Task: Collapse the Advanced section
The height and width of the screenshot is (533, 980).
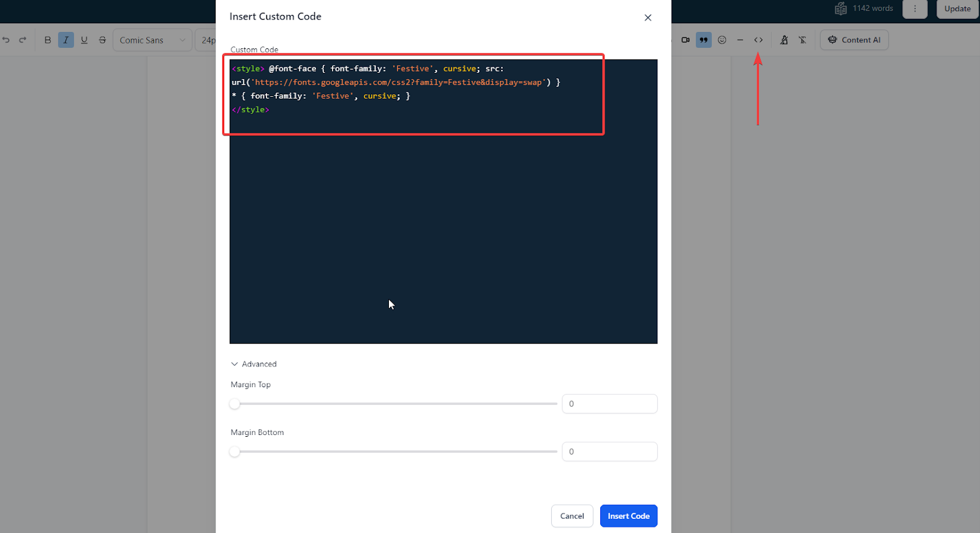Action: [x=254, y=364]
